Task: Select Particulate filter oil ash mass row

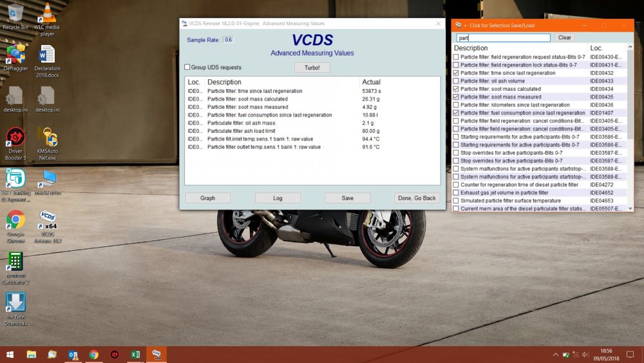Action: (x=312, y=123)
